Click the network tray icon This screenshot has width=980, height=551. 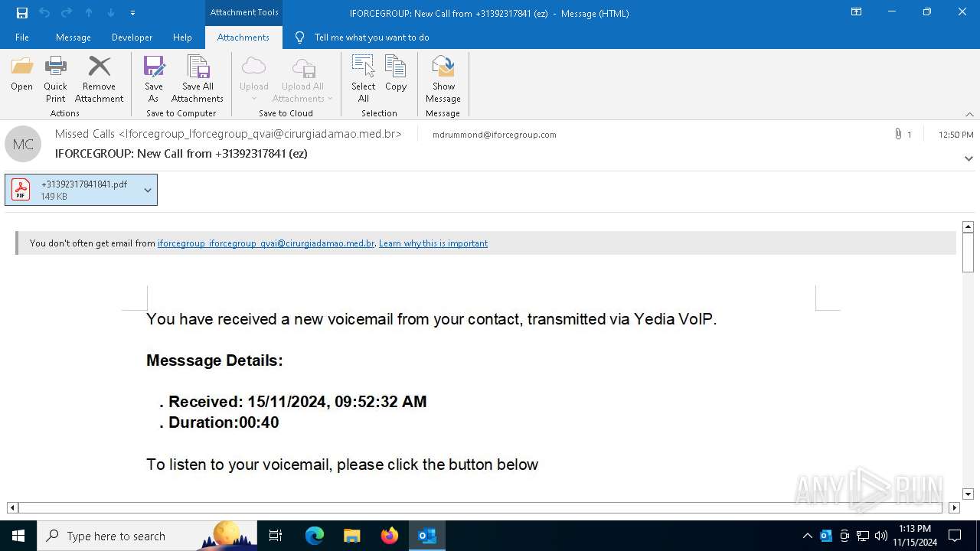tap(863, 536)
